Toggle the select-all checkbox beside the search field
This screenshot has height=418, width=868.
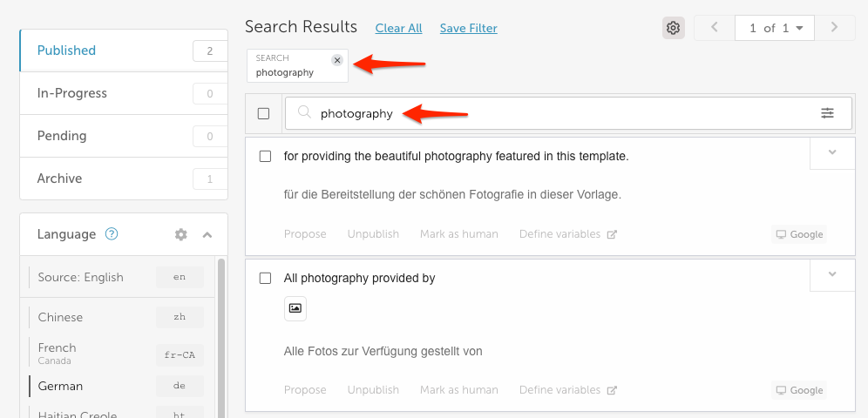263,113
